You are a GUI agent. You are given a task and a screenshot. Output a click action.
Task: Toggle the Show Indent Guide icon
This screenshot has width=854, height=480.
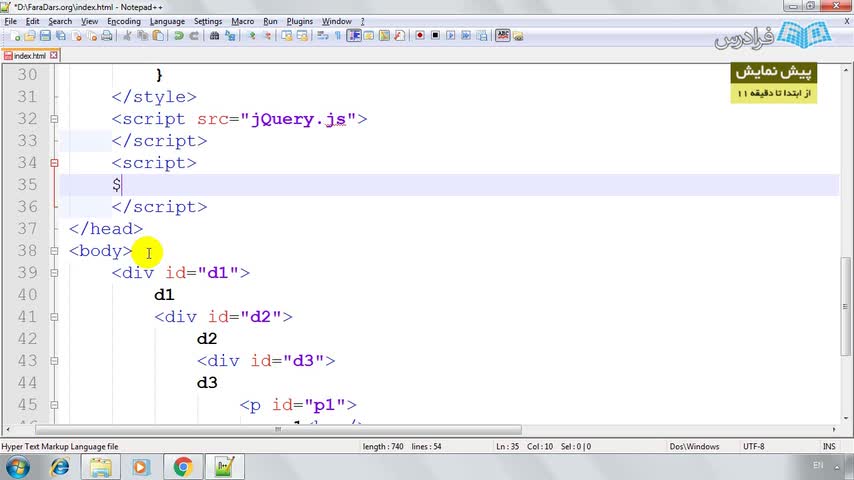[353, 36]
